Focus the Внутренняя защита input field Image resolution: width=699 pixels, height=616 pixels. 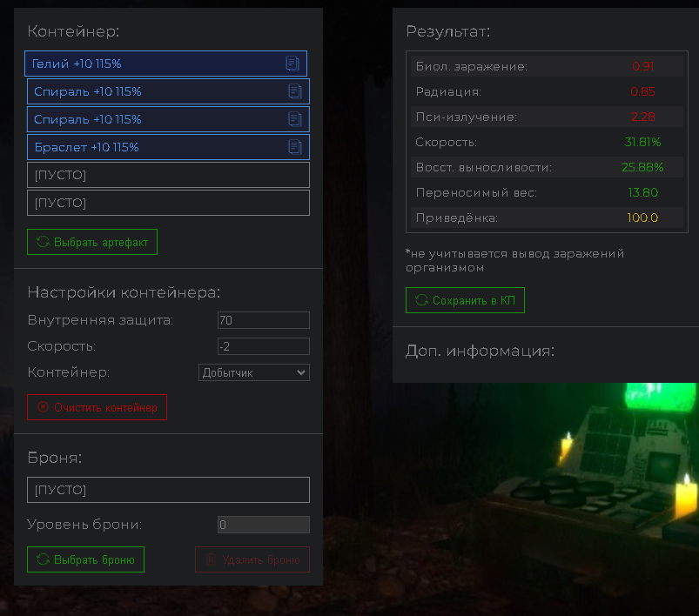pos(264,320)
